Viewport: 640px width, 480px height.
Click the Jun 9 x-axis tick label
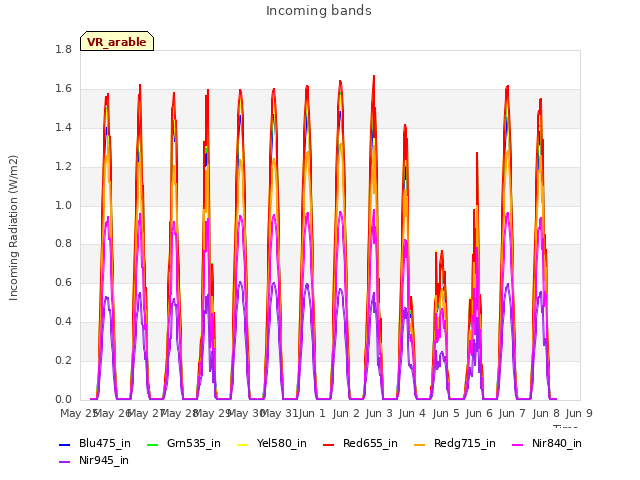tap(579, 413)
